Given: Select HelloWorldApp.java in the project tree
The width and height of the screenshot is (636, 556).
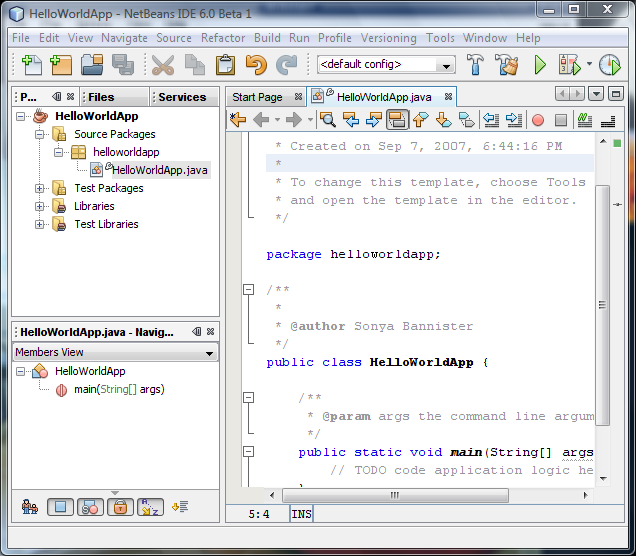Looking at the screenshot, I should point(159,170).
